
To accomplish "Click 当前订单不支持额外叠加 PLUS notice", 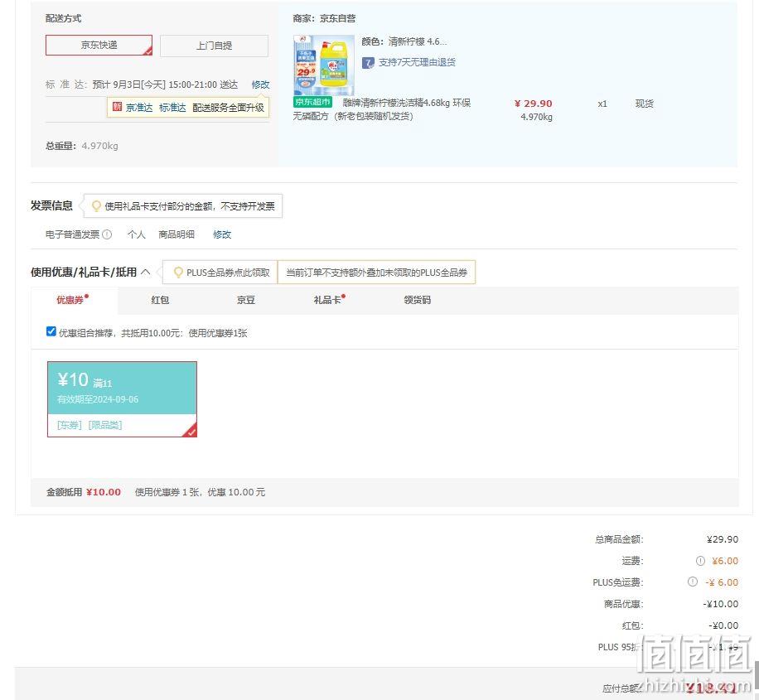I will click(376, 273).
